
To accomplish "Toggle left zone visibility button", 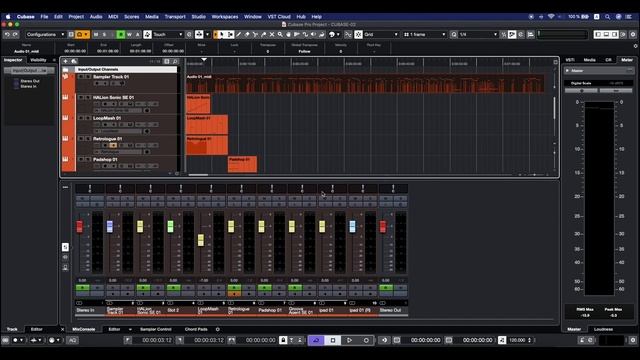I will 598,35.
